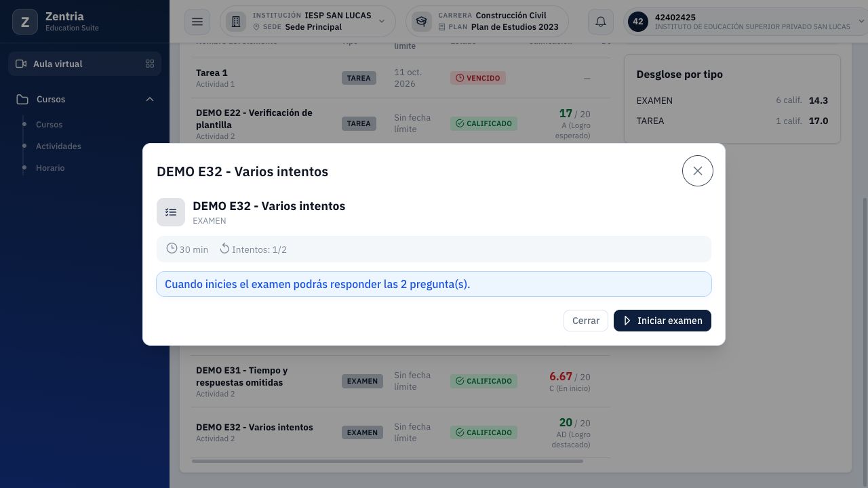Click the Tarea 1 row title
The height and width of the screenshot is (488, 868).
(212, 73)
